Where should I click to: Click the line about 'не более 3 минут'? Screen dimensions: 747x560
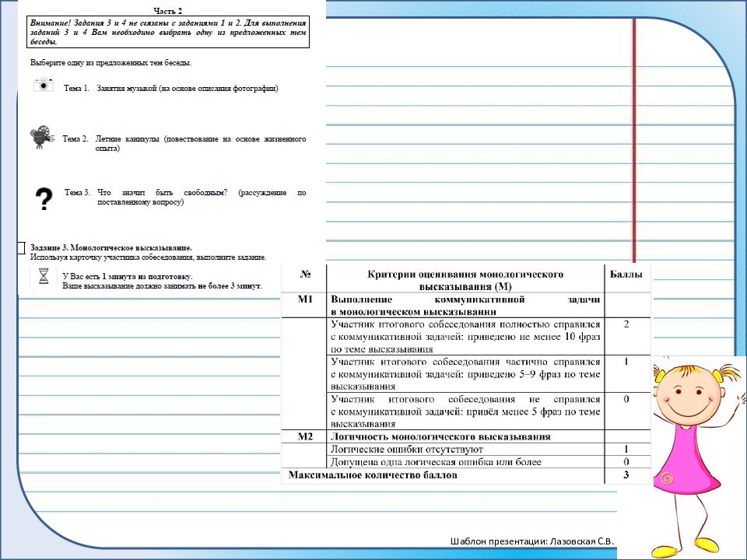pyautogui.click(x=163, y=286)
